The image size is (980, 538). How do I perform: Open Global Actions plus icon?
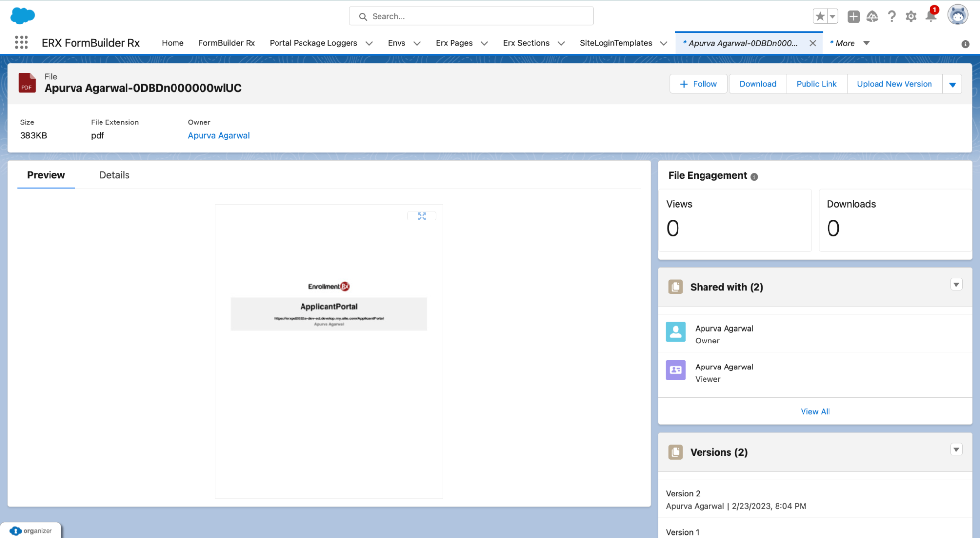tap(854, 16)
